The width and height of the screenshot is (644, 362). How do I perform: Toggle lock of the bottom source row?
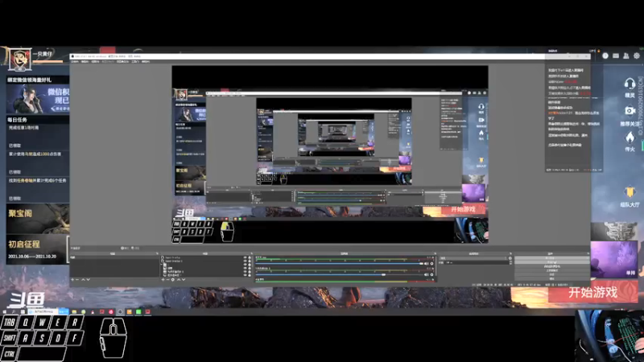pos(250,275)
